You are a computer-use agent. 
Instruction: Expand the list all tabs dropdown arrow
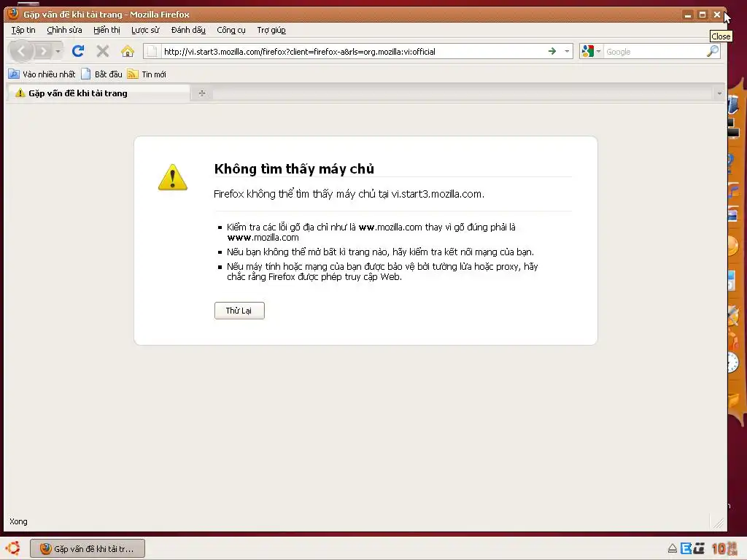[x=719, y=93]
